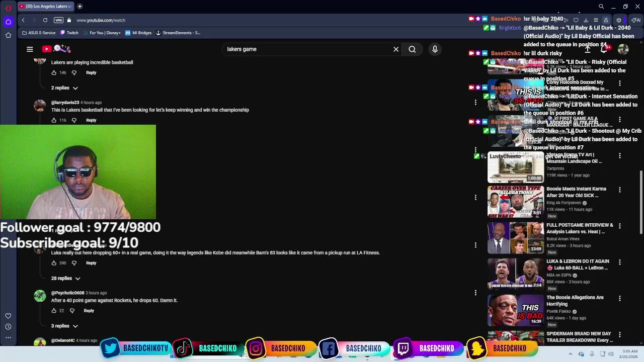Open Opera tab search magnifier
Image resolution: width=644 pixels, height=362 pixels.
[x=601, y=7]
